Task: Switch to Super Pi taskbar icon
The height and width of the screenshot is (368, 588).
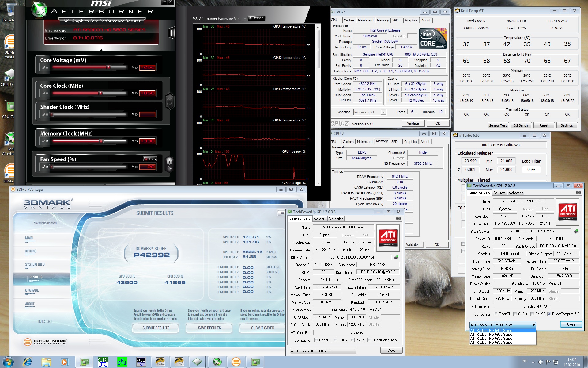Action: click(103, 362)
